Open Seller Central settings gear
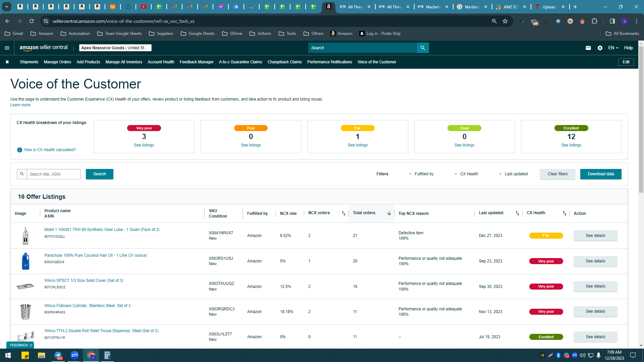 pos(600,48)
